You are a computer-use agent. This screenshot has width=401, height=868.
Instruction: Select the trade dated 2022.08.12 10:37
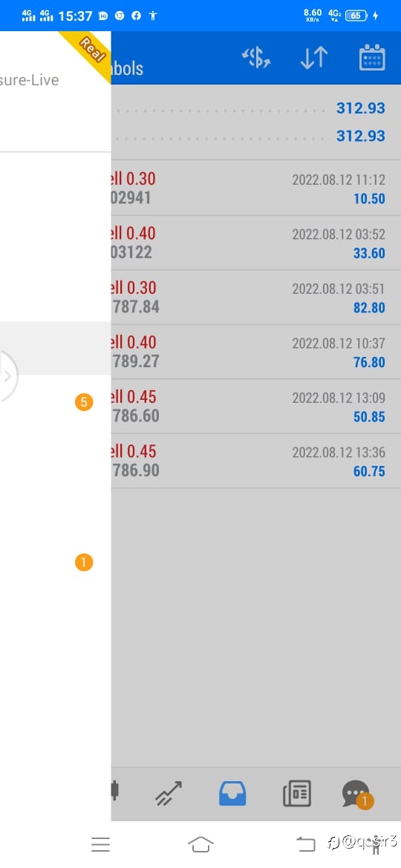click(x=256, y=352)
